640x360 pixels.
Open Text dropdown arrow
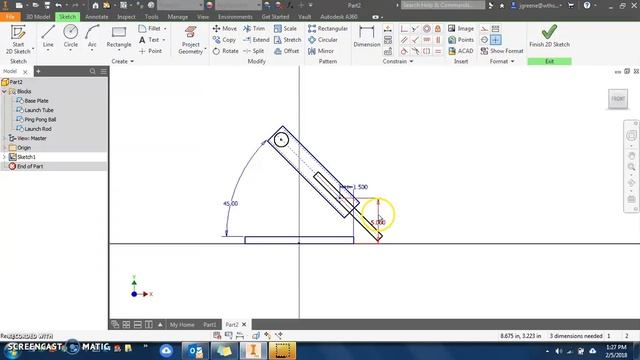pos(164,40)
